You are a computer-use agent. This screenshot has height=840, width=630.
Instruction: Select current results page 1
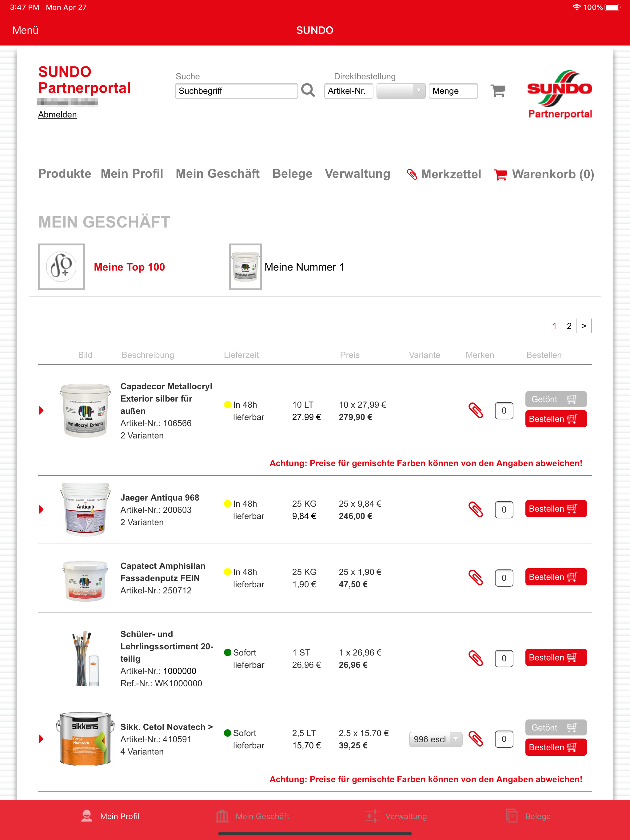(x=554, y=326)
